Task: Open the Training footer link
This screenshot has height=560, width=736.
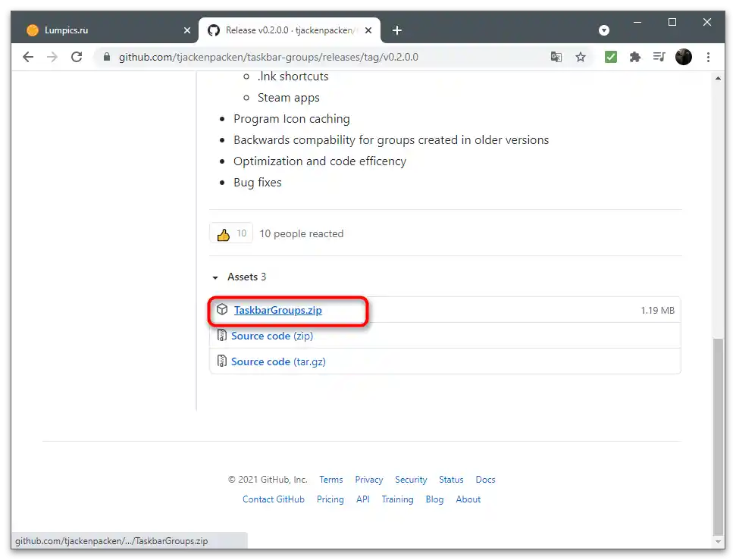Action: pyautogui.click(x=398, y=499)
